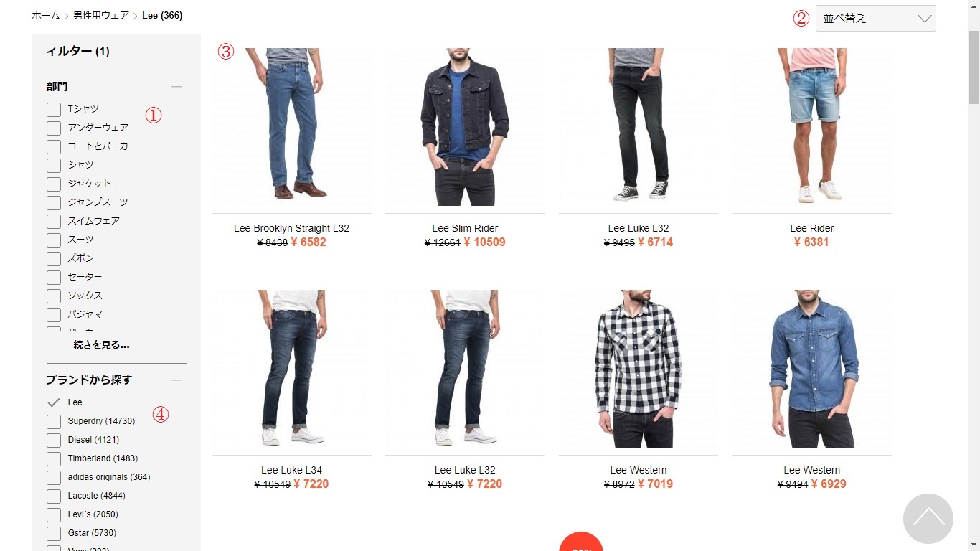Open the Lee Brooklyn Straight L32 product title
The height and width of the screenshot is (551, 980).
pos(291,228)
